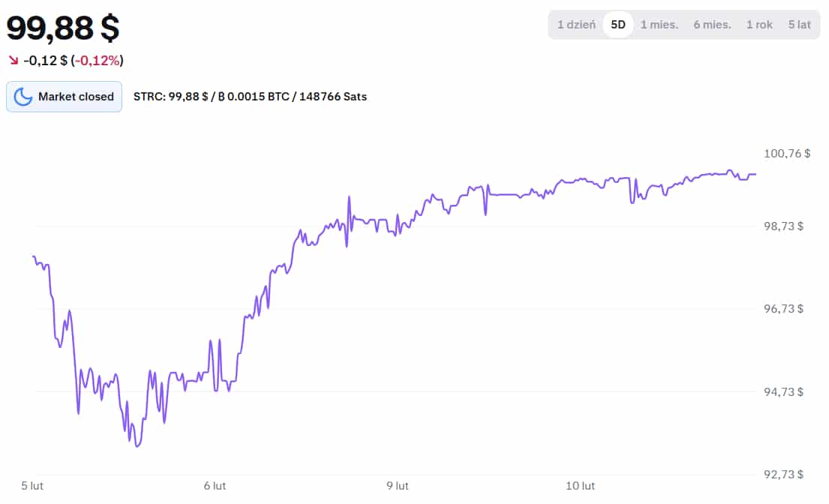Choose the 1 mies. time range

point(659,25)
